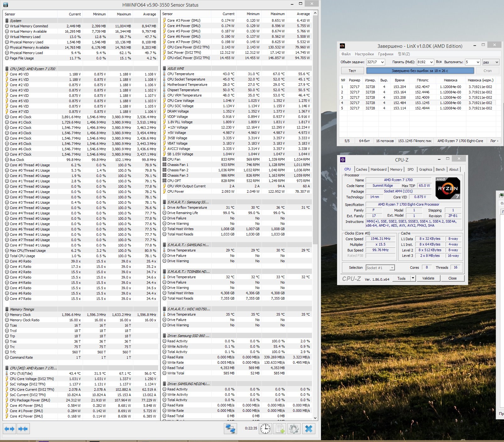Open the Tools dropdown arrow in CPU-Z
504x442 pixels.
(413, 278)
